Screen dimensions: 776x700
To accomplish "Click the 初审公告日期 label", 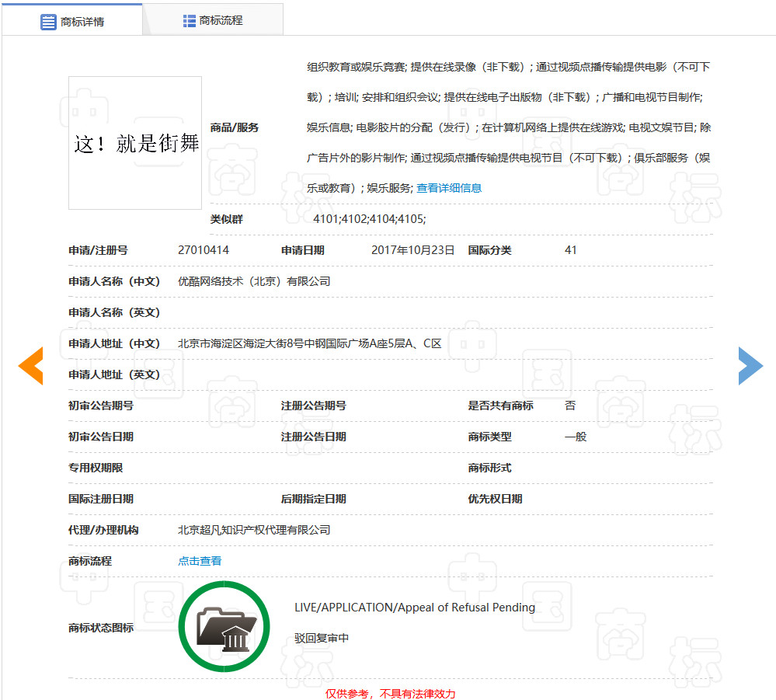I will 101,437.
